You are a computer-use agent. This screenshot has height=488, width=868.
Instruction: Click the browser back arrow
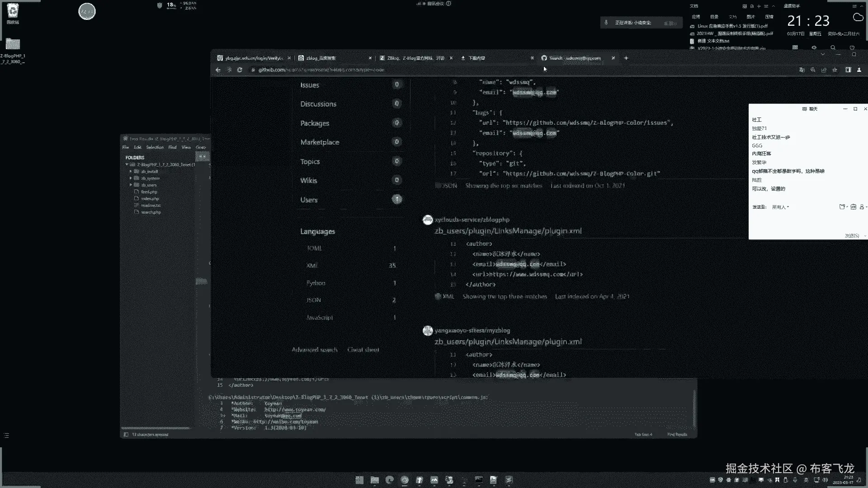pyautogui.click(x=218, y=70)
